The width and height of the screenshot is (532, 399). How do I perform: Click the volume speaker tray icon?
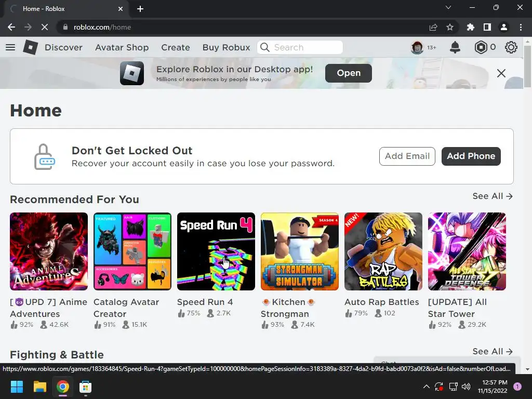point(466,387)
